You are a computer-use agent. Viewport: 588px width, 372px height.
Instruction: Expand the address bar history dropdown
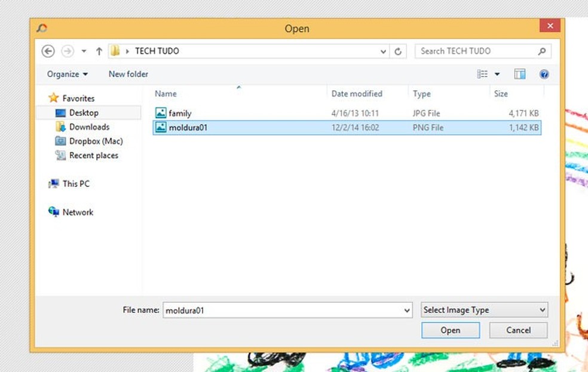coord(383,51)
